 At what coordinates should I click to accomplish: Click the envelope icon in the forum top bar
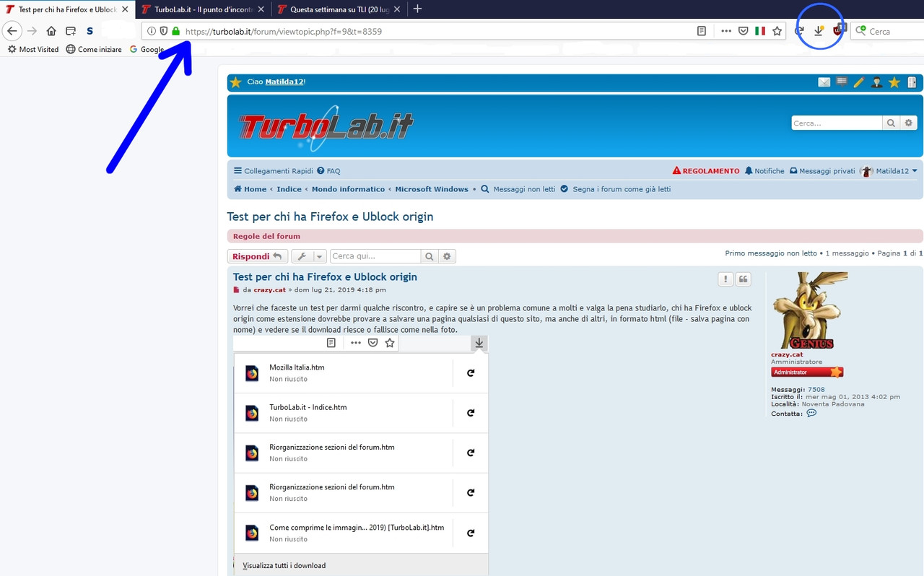coord(824,82)
